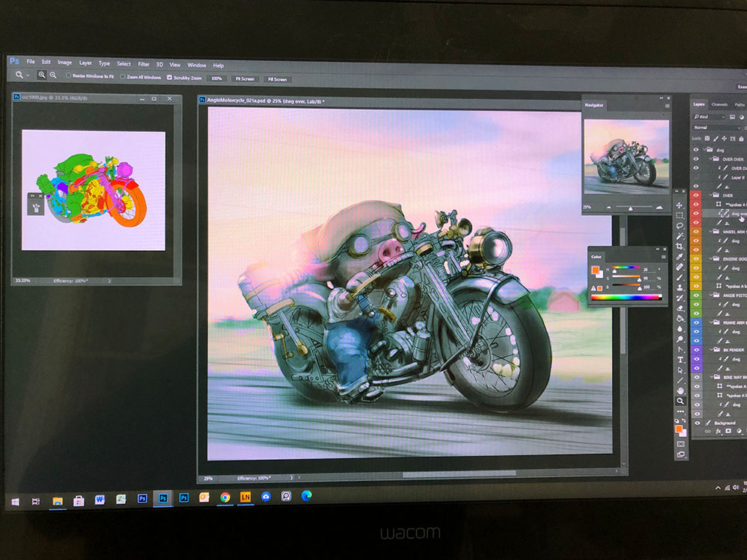Collapse the red OVER group
747x560 pixels.
pyautogui.click(x=710, y=195)
